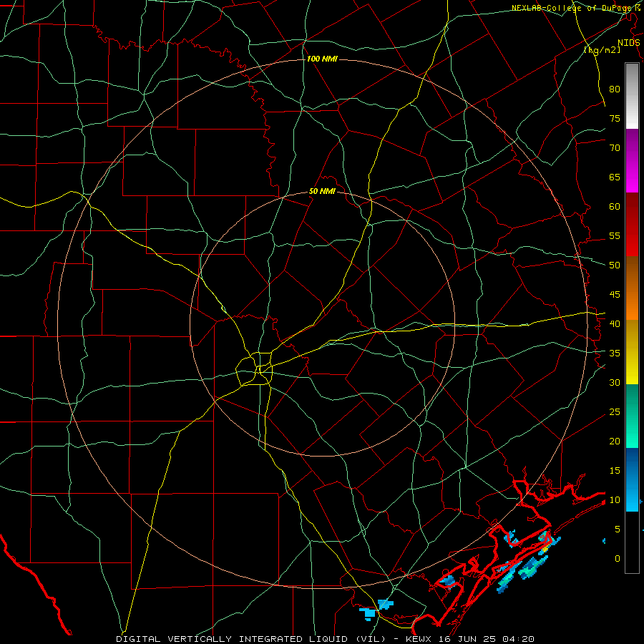Click the blue segment of color bar
This screenshot has height=644, width=644.
[632, 479]
